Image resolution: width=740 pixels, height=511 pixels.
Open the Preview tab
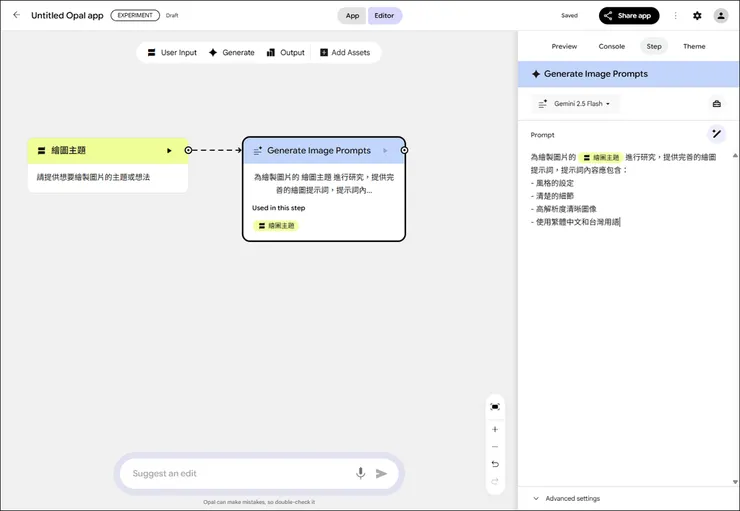[564, 46]
